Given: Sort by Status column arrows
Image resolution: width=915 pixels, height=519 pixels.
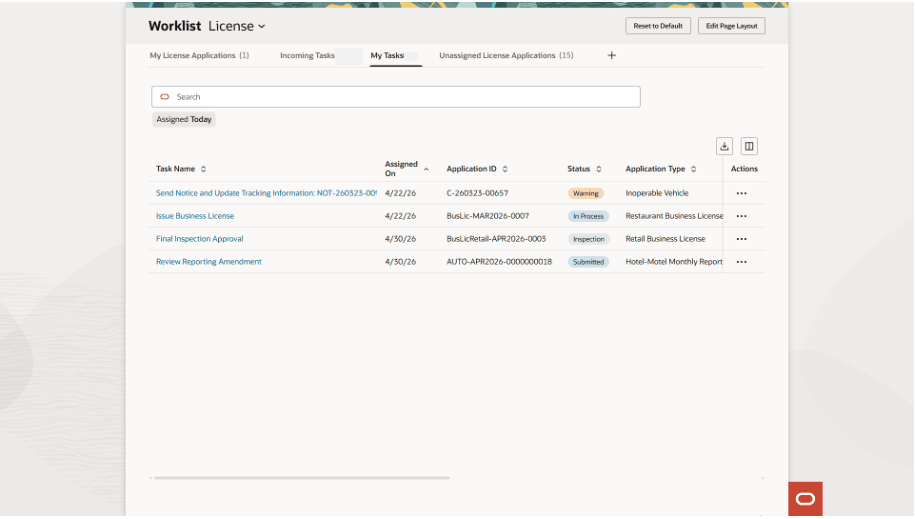Looking at the screenshot, I should (599, 169).
